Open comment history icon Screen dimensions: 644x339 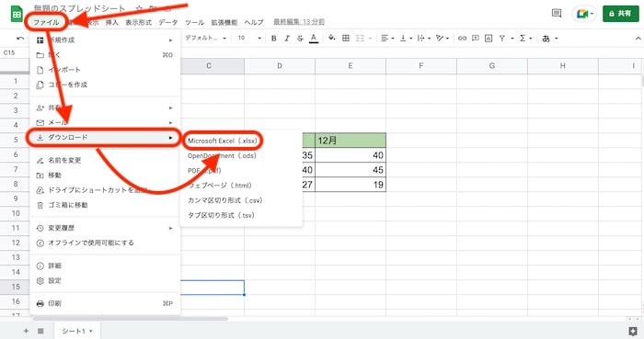click(x=557, y=14)
